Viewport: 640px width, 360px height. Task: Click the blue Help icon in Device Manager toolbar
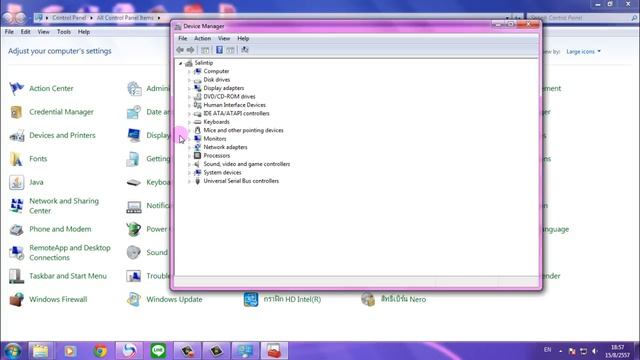pyautogui.click(x=219, y=50)
